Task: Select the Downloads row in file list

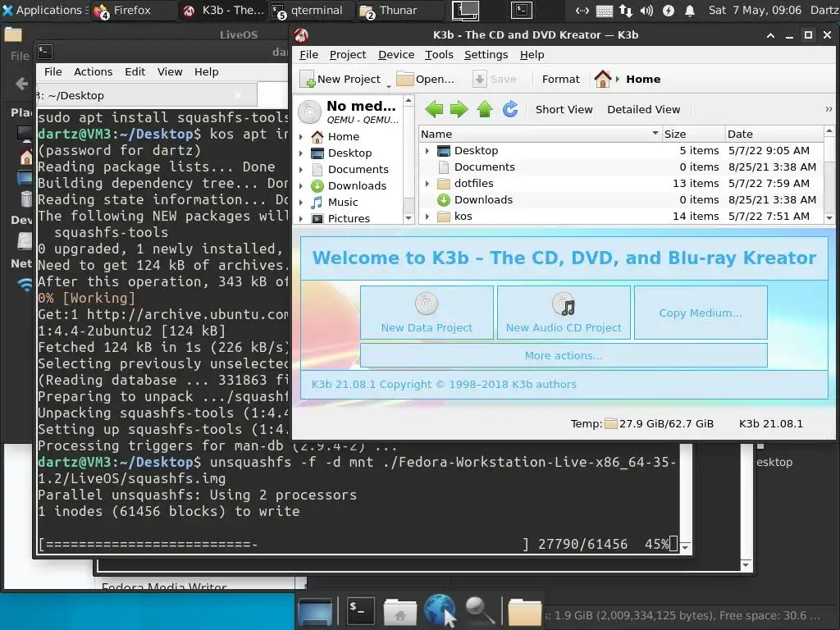Action: [x=622, y=200]
